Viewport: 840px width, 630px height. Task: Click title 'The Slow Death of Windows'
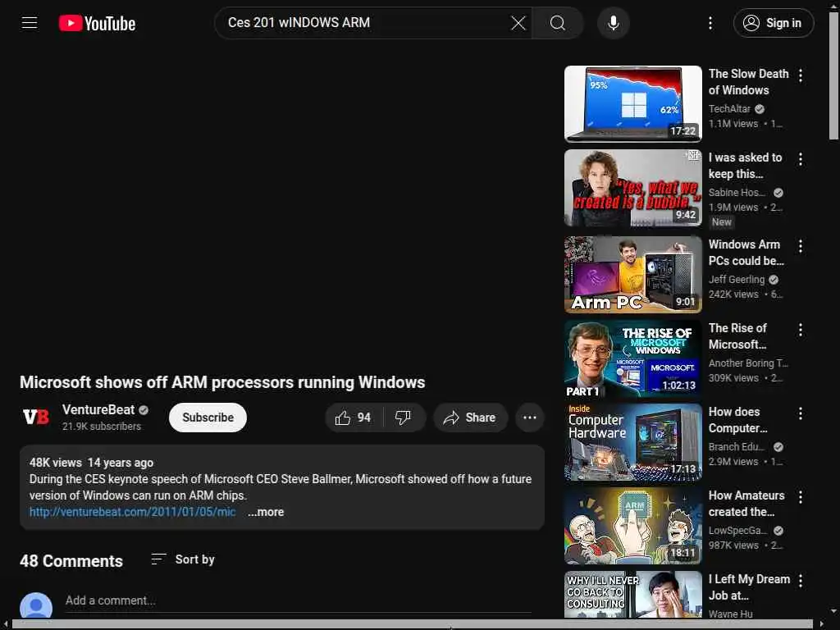coord(748,82)
